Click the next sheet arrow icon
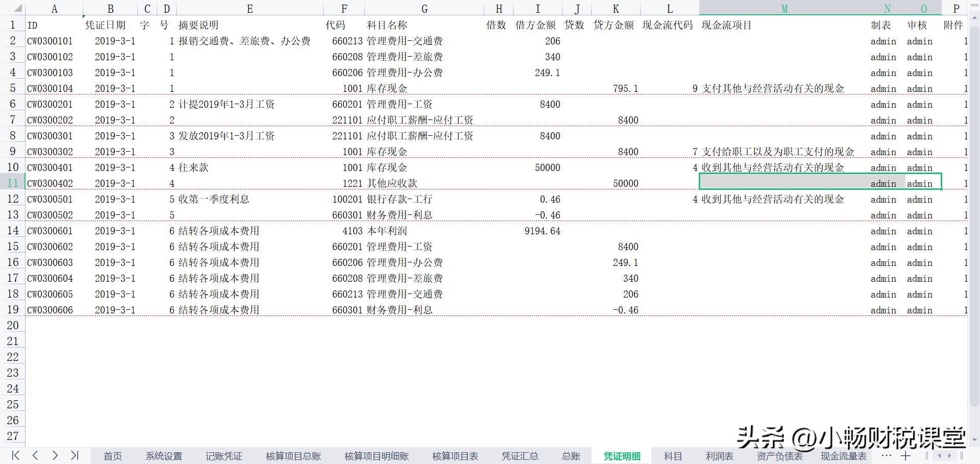This screenshot has height=464, width=980. pyautogui.click(x=56, y=456)
